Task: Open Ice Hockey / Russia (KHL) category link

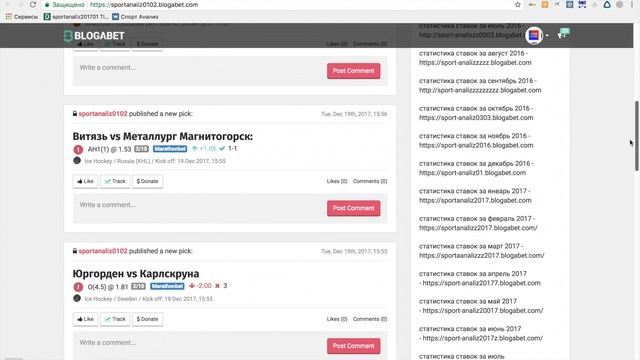Action: pyautogui.click(x=117, y=161)
